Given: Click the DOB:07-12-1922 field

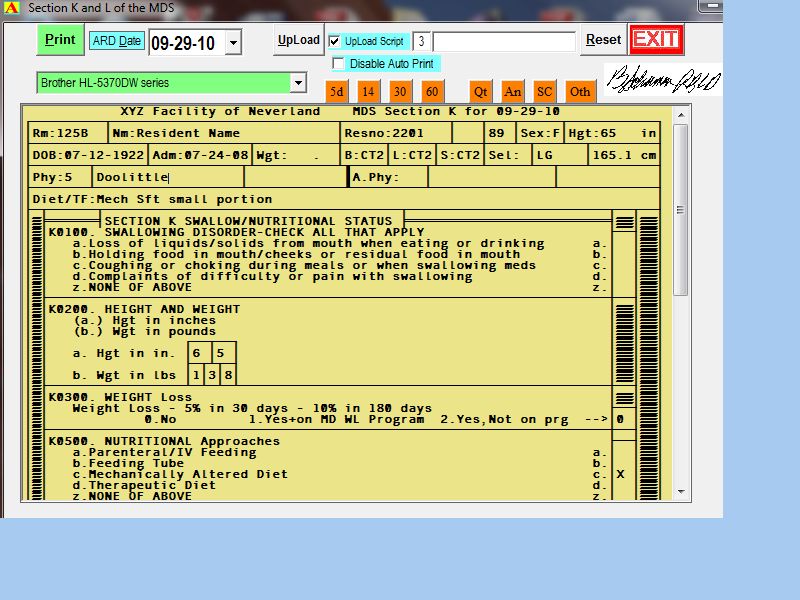Looking at the screenshot, I should tap(88, 155).
